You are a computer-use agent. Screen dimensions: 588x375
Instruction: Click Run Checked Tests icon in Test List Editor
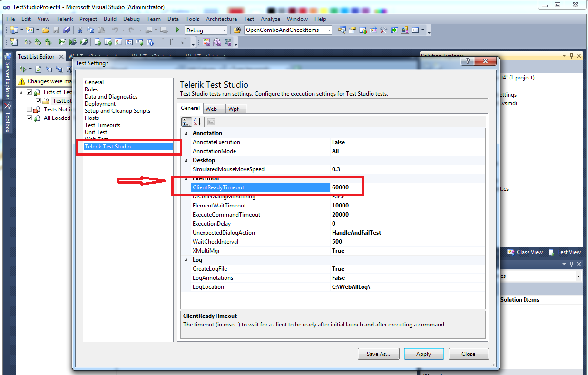tap(24, 69)
